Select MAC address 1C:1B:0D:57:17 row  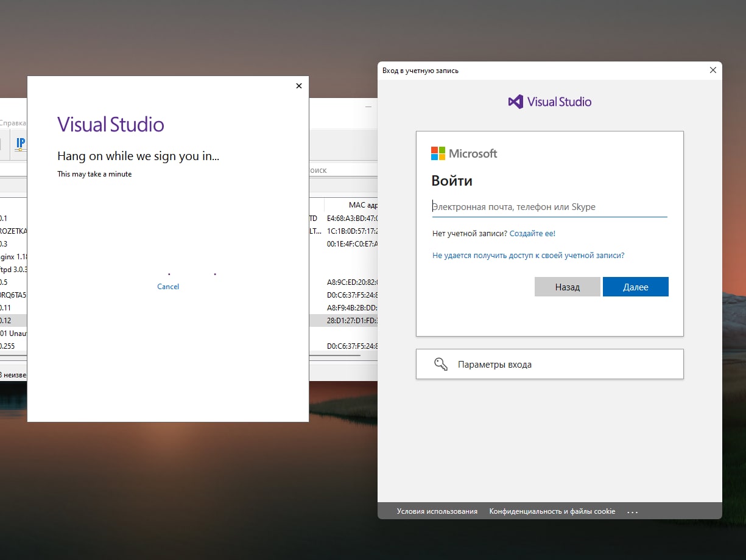[352, 231]
